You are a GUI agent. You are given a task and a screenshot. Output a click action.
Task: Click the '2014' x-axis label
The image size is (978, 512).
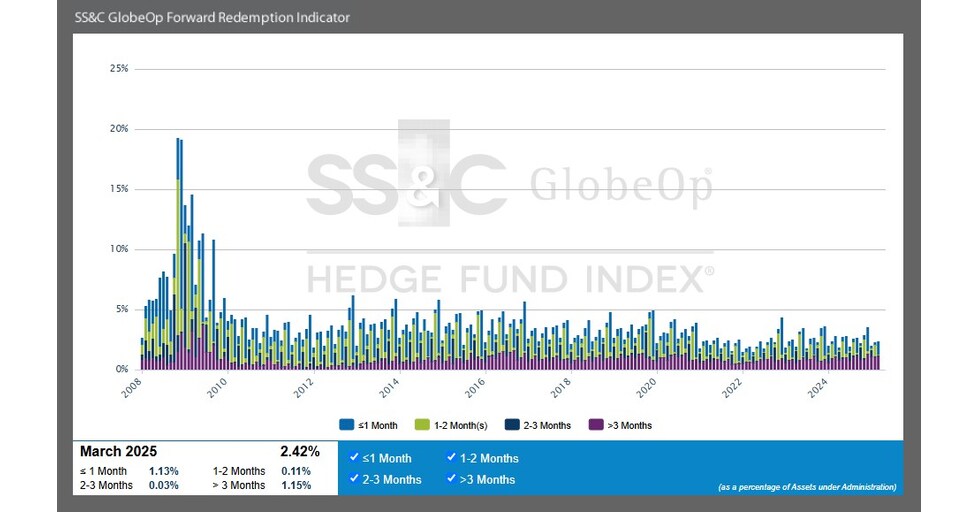click(x=389, y=389)
